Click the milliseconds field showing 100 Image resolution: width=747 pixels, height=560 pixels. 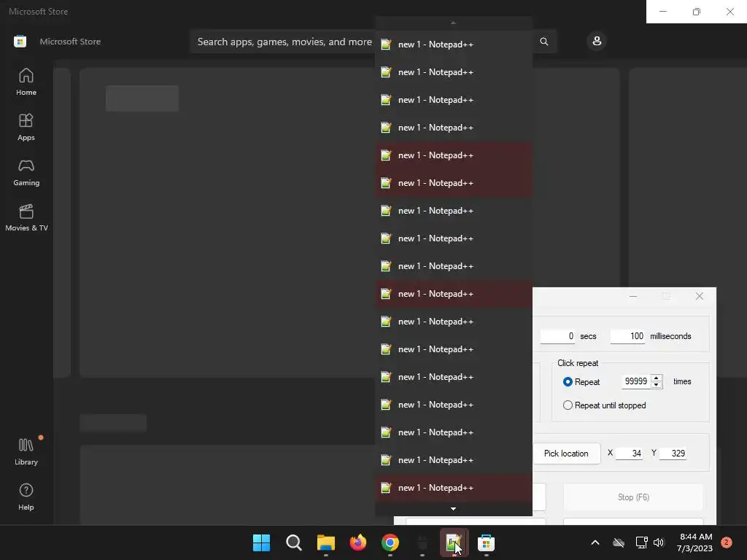point(627,336)
